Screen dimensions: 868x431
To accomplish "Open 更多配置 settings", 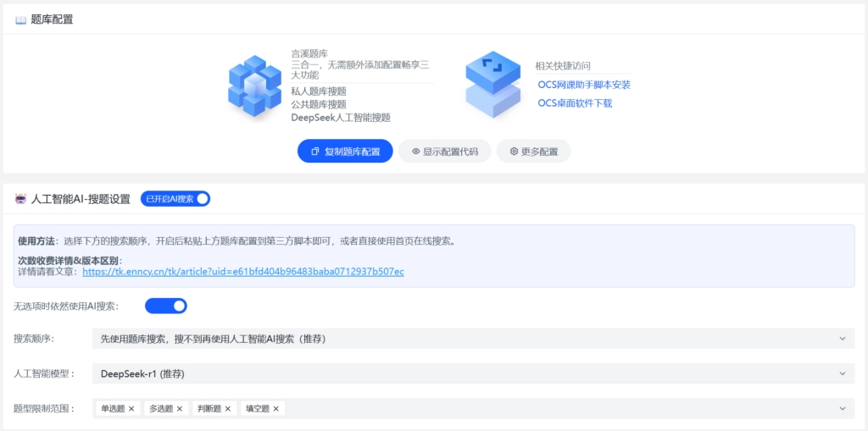I will 534,151.
